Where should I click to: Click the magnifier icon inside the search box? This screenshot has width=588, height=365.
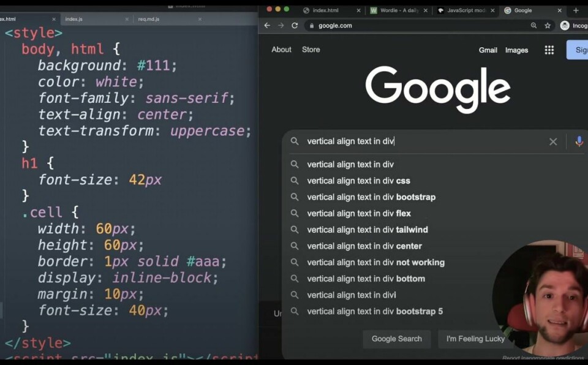pos(295,141)
